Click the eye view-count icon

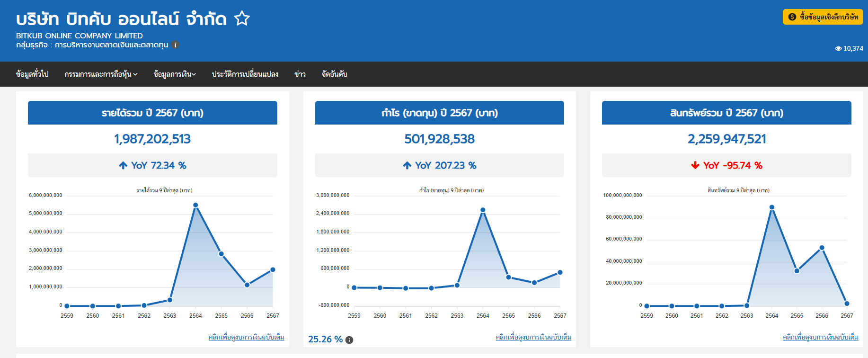[x=838, y=49]
